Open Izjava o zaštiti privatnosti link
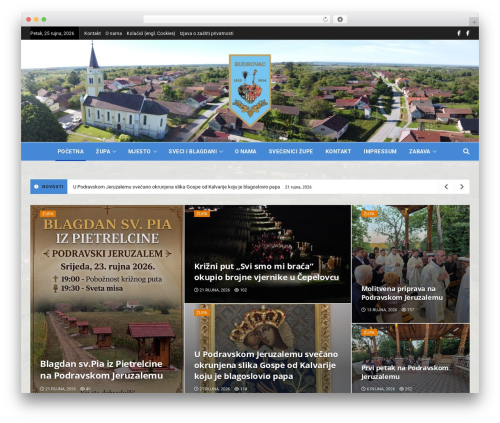The height and width of the screenshot is (423, 500). point(206,33)
